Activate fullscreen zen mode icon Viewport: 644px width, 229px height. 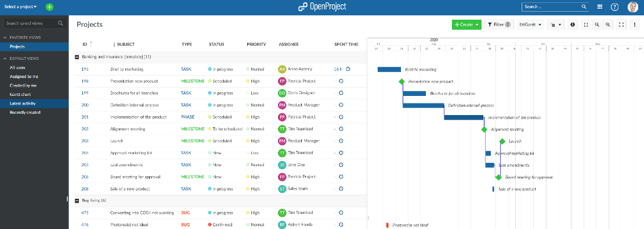(x=621, y=24)
